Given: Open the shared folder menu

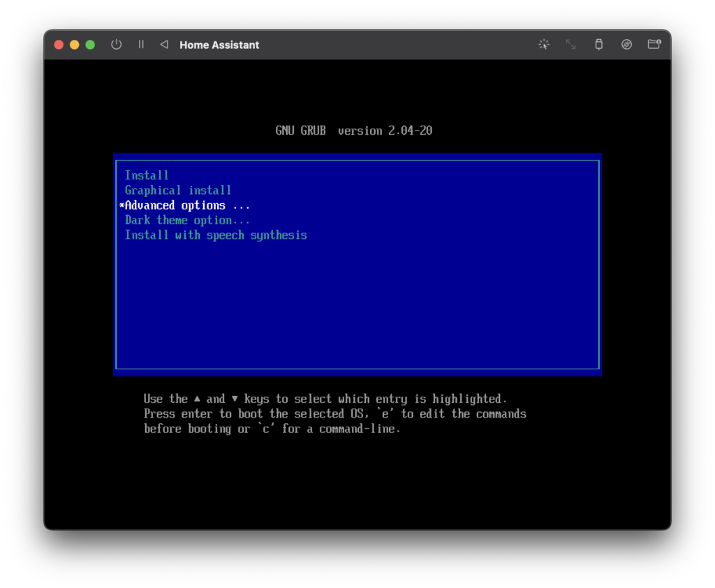Looking at the screenshot, I should pyautogui.click(x=654, y=45).
